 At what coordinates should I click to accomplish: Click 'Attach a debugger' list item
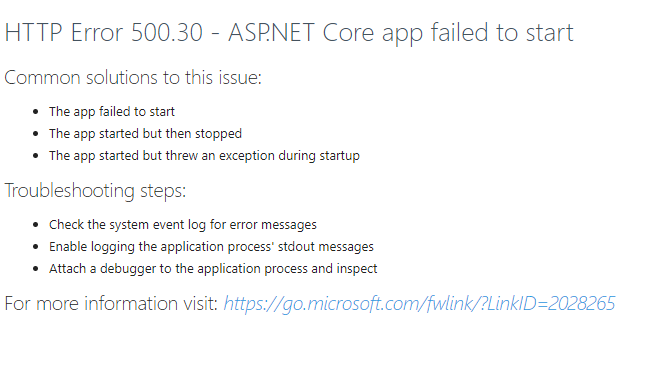tap(213, 269)
